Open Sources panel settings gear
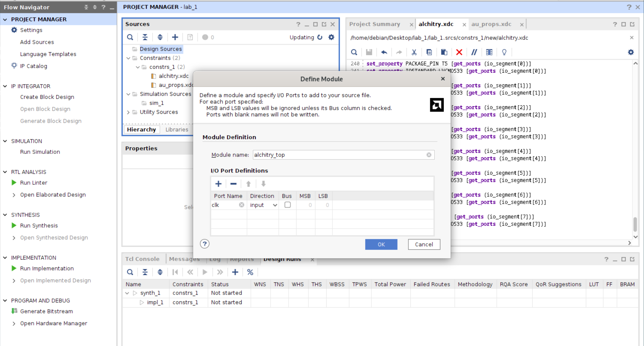The height and width of the screenshot is (346, 644). 331,37
